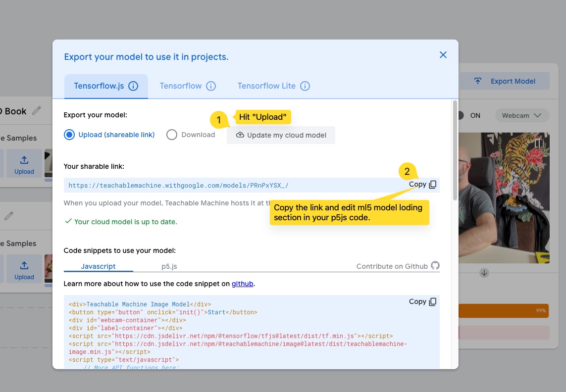Copy the sharable link
Image resolution: width=566 pixels, height=392 pixels.
422,185
